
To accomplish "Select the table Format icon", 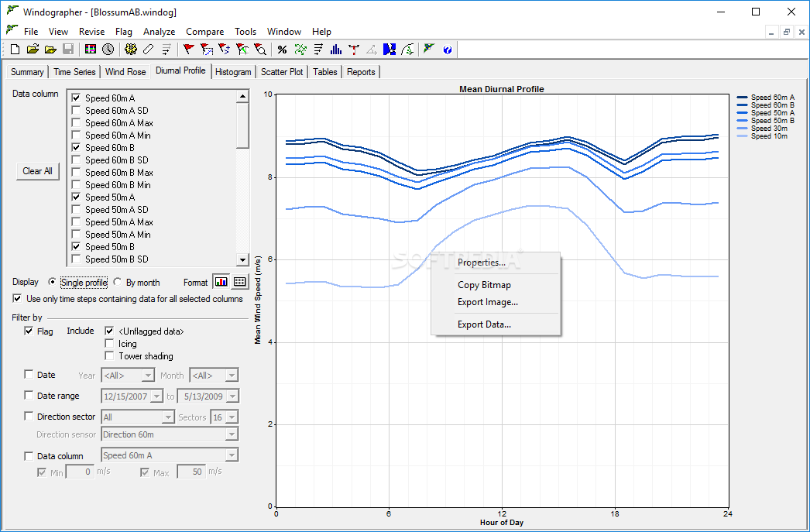I will (x=239, y=282).
